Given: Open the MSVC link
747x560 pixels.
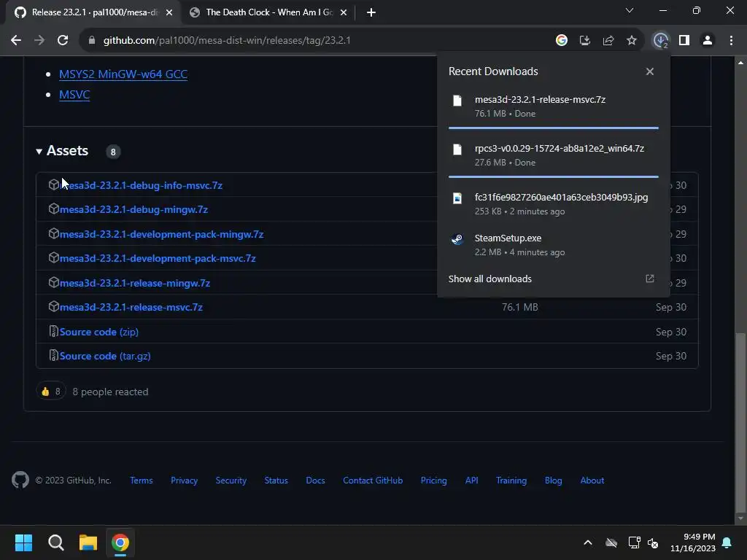Looking at the screenshot, I should [74, 94].
